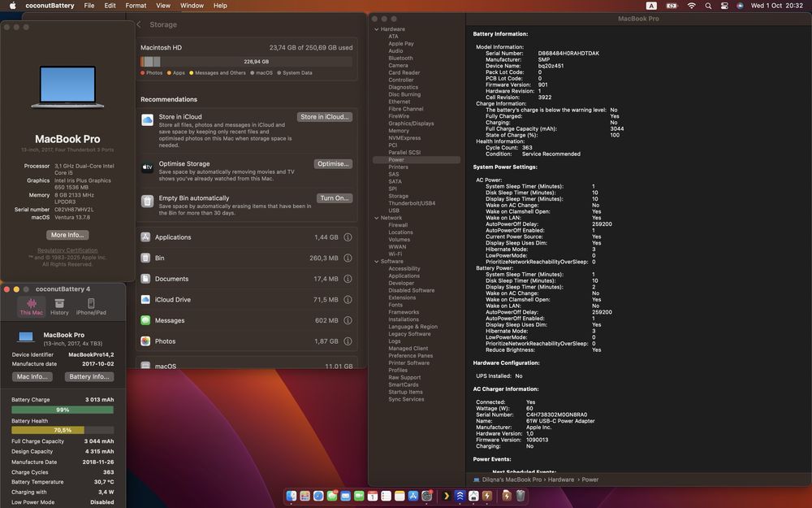Open the Trash in the Dock

tap(520, 496)
